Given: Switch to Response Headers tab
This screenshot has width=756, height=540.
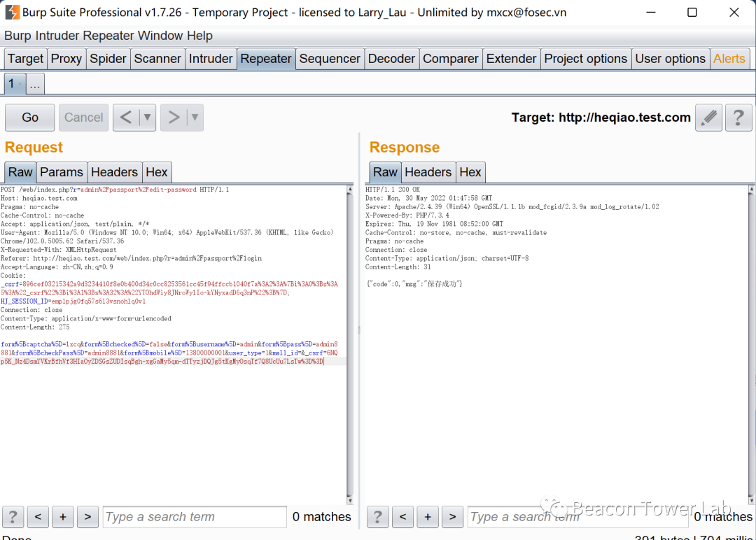Looking at the screenshot, I should [428, 173].
